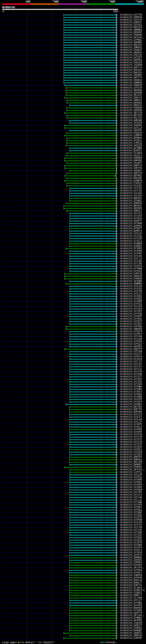Click the red 20% identity legend segment
The height and width of the screenshot is (644, 146).
tap(16, 4)
